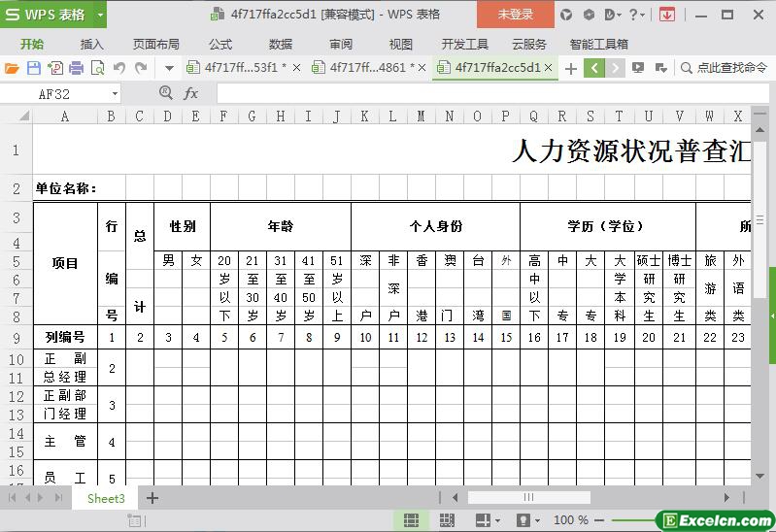Click the Redo arrow icon
The height and width of the screenshot is (532, 776).
[141, 68]
